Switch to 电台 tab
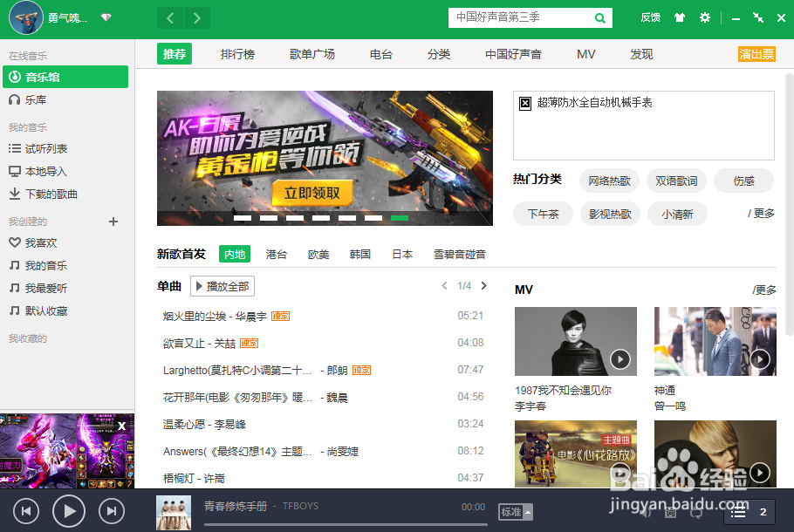794x532 pixels. [381, 54]
